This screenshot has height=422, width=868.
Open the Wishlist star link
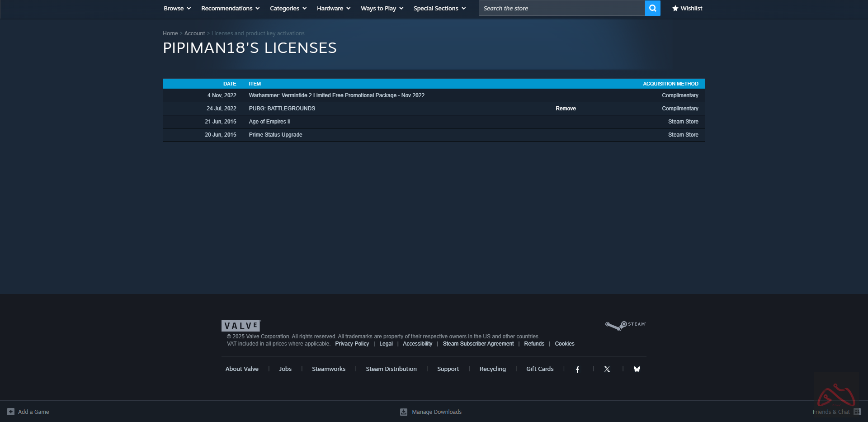(687, 8)
